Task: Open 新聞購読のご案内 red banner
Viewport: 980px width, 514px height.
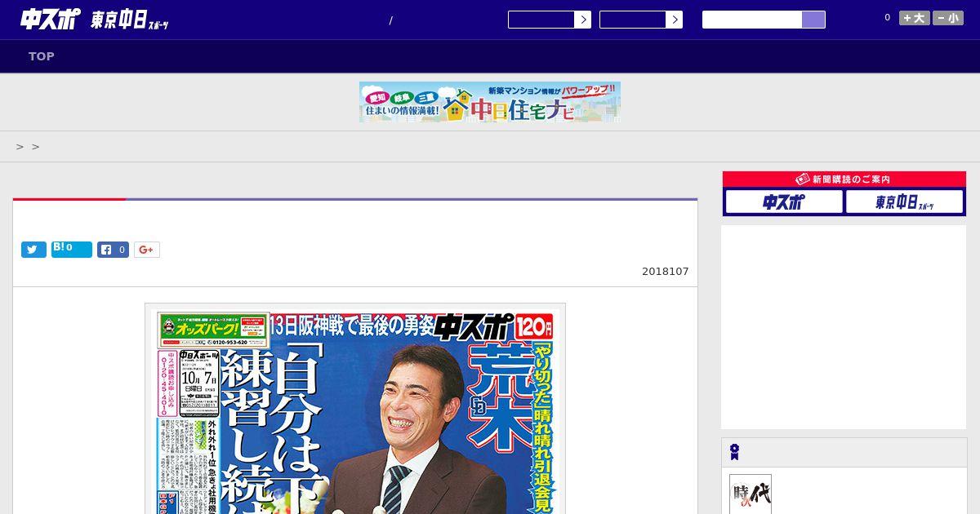Action: (x=844, y=179)
